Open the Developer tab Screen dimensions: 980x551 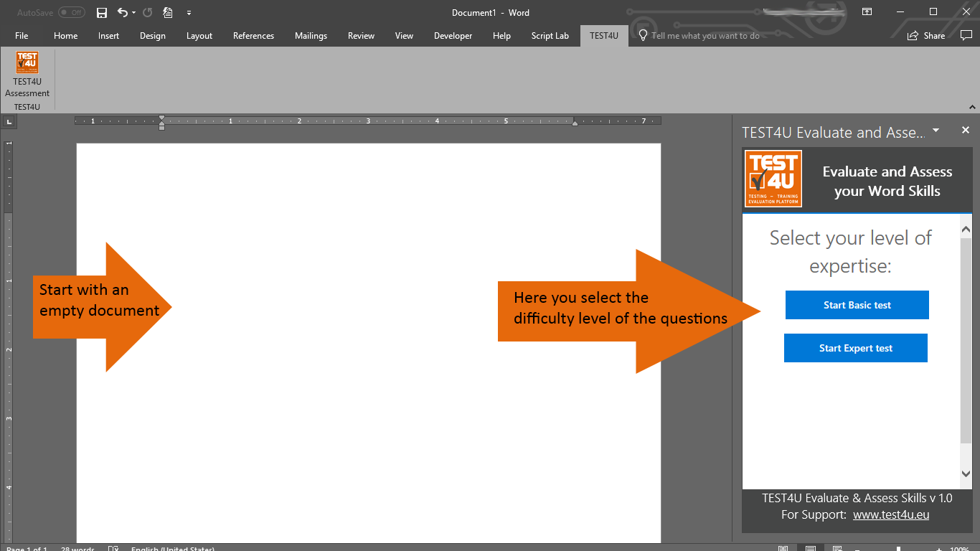pos(453,36)
